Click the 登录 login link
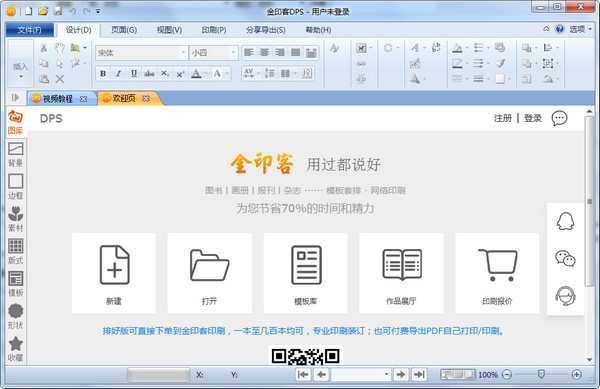This screenshot has height=389, width=600. click(x=533, y=118)
